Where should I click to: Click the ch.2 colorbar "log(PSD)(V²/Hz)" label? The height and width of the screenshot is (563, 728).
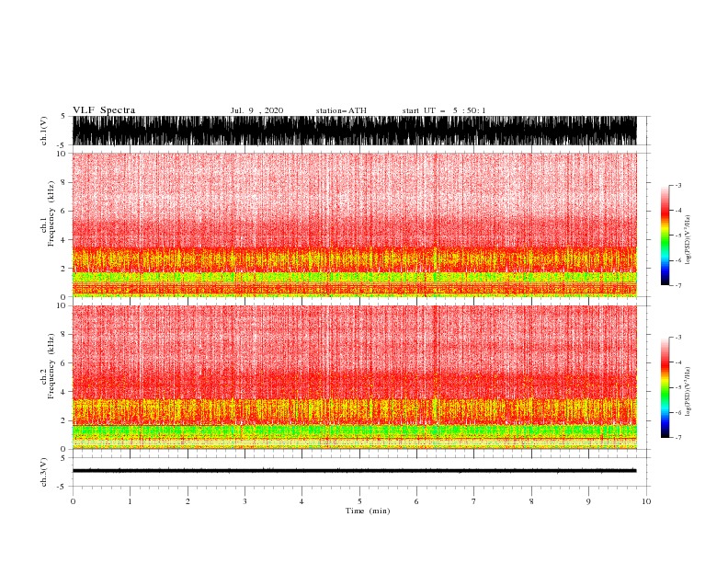point(688,392)
